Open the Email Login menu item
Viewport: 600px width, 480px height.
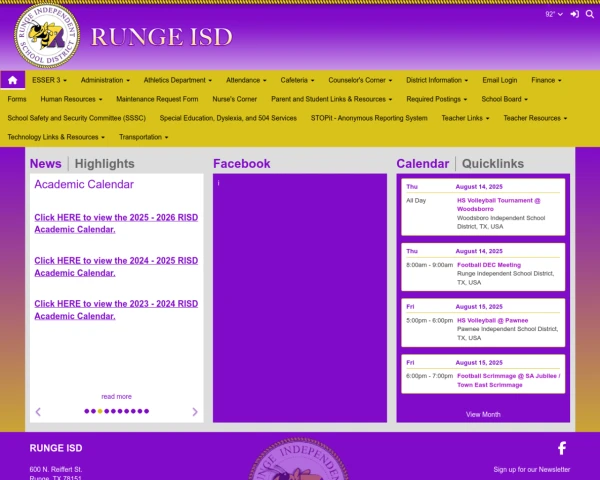(x=499, y=80)
